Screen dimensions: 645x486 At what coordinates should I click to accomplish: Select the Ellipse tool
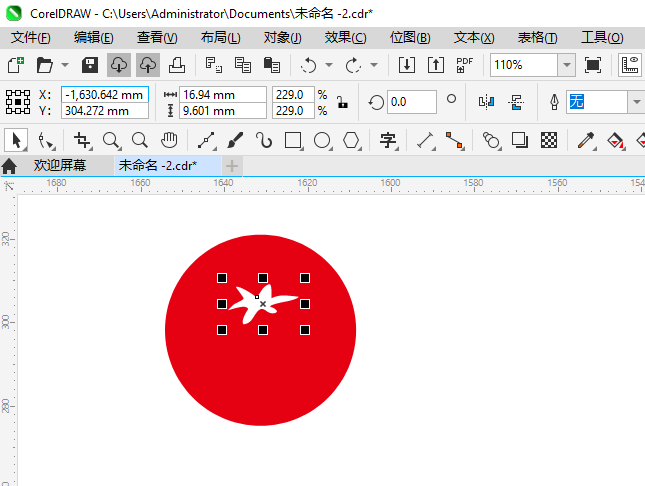(322, 140)
